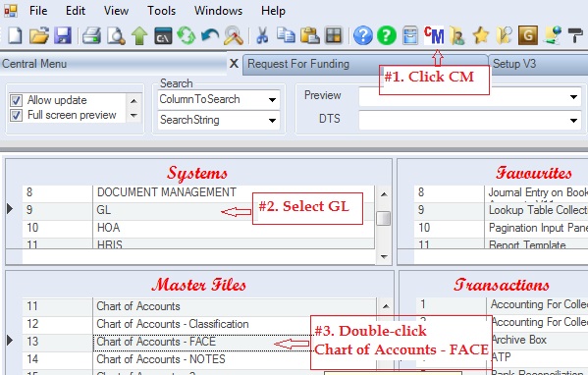588x375 pixels.
Task: Click Systems list scrollbar down arrow
Action: [384, 257]
